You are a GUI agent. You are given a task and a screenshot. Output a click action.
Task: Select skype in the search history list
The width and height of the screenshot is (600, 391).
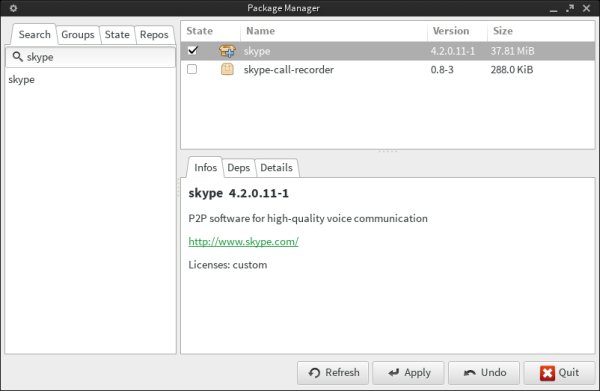pyautogui.click(x=21, y=80)
